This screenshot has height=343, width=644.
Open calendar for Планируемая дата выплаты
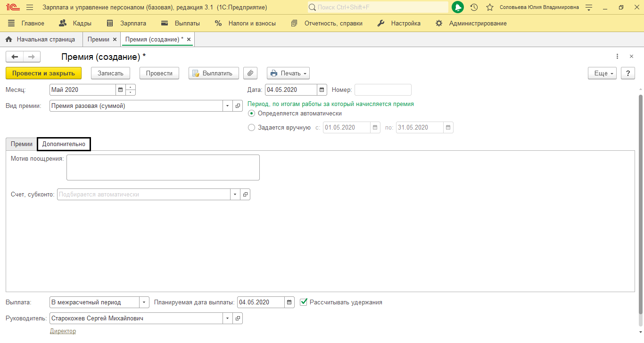coord(289,302)
